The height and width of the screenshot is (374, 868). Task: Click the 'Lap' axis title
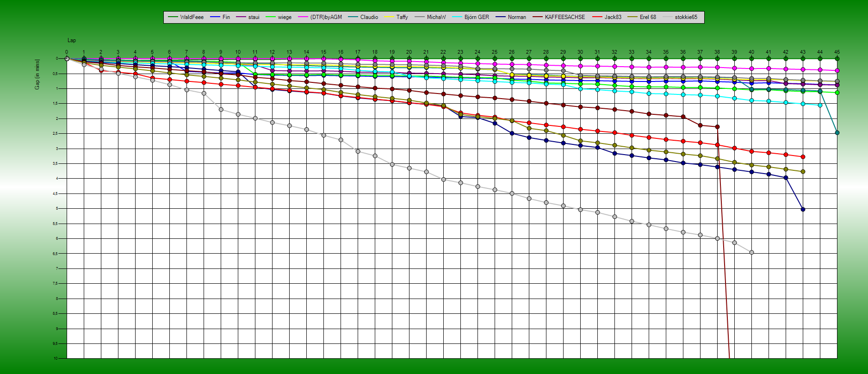(72, 41)
